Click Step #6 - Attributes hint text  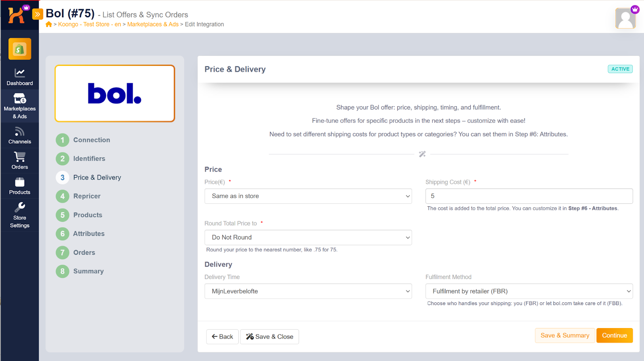click(593, 208)
